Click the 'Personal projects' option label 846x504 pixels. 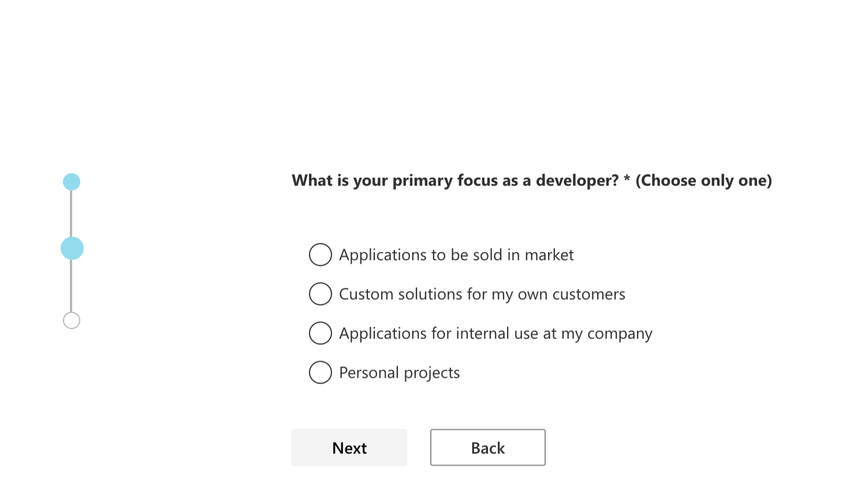(399, 373)
